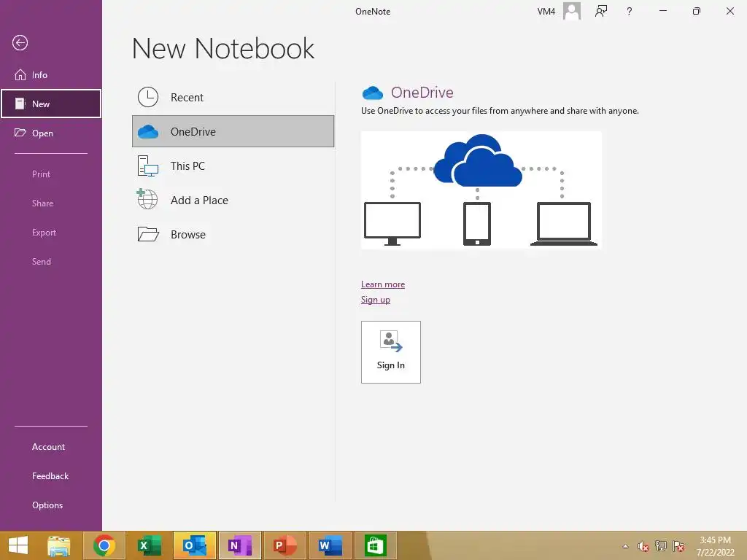The width and height of the screenshot is (747, 560).
Task: Open Help with the question mark icon
Action: click(x=630, y=11)
